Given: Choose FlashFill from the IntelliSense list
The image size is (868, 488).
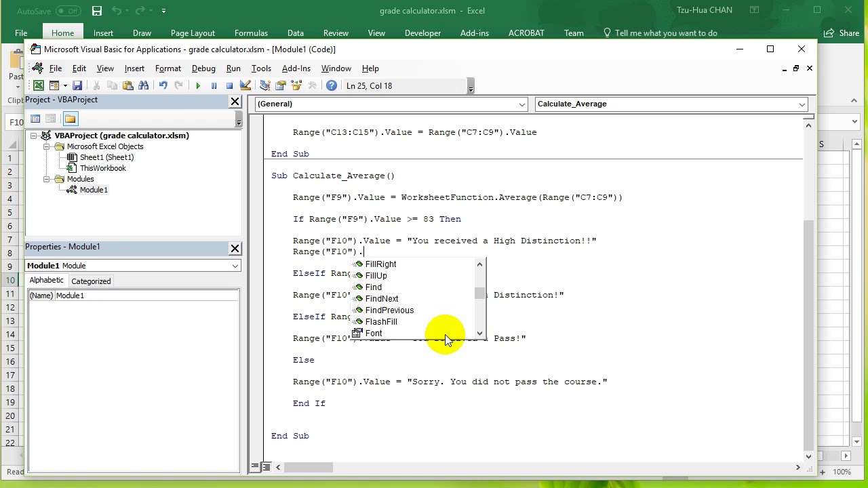Looking at the screenshot, I should click(381, 322).
